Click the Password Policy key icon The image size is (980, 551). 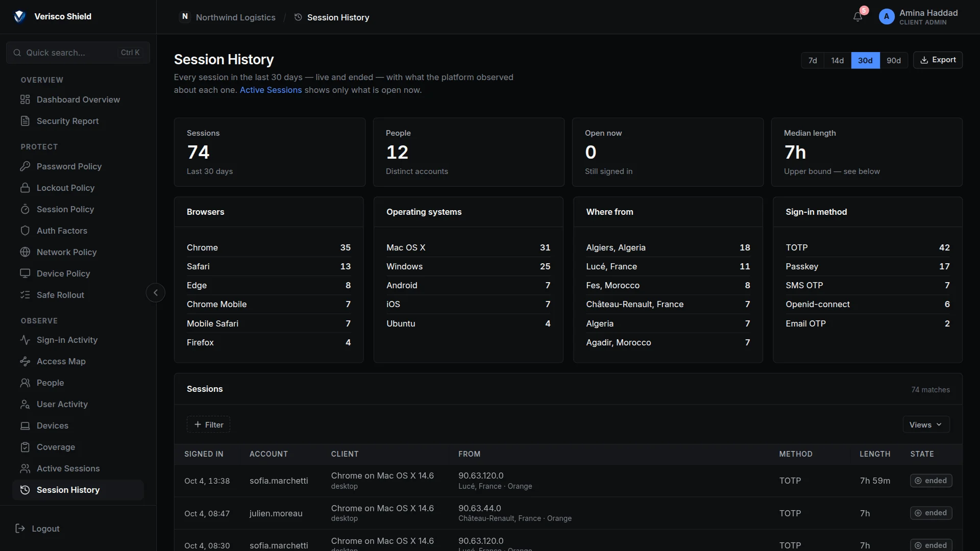point(25,166)
